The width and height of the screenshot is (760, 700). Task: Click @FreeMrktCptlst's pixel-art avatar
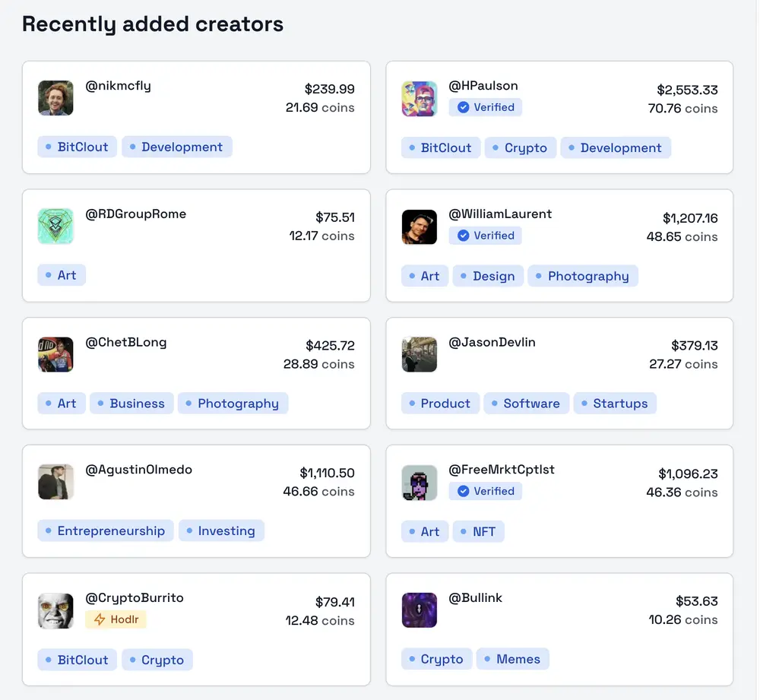420,482
